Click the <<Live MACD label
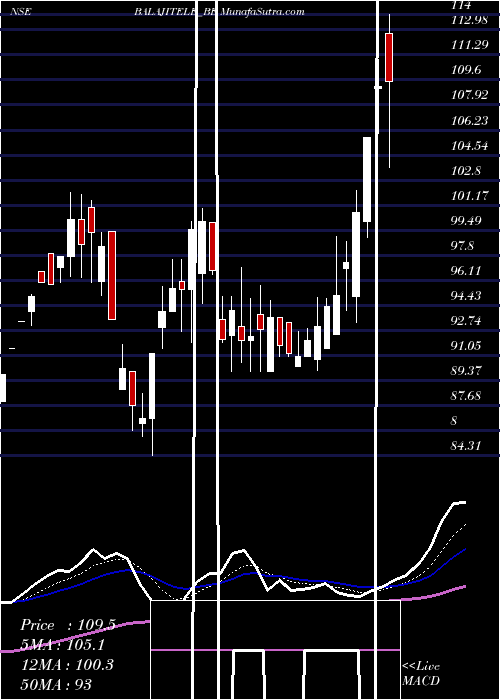This screenshot has height=700, width=500. (421, 674)
